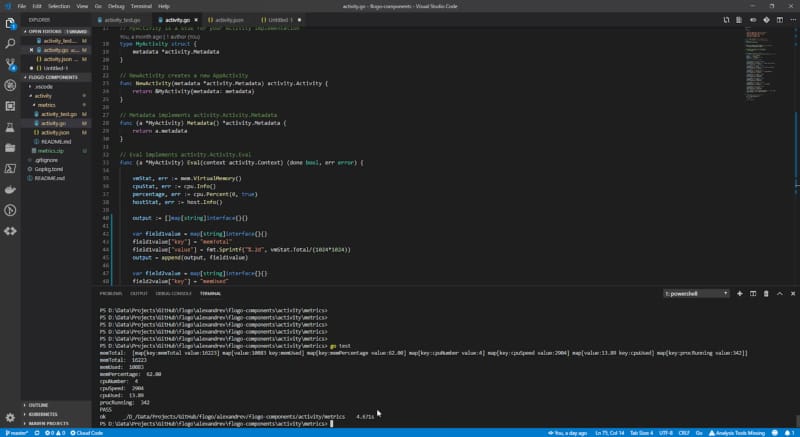Switch to the activity.json editor tab
This screenshot has width=800, height=437.
[226, 19]
